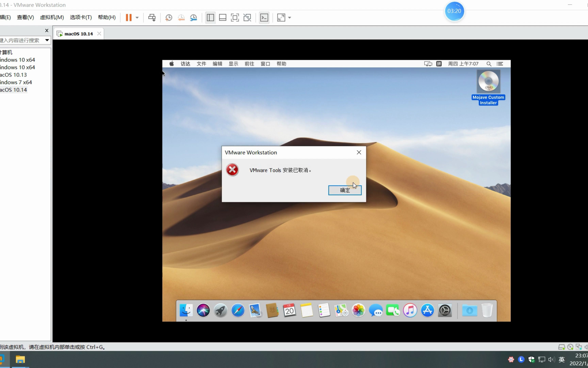Open File Explorer on Windows taskbar
Screen dimensions: 588x368
click(20, 359)
